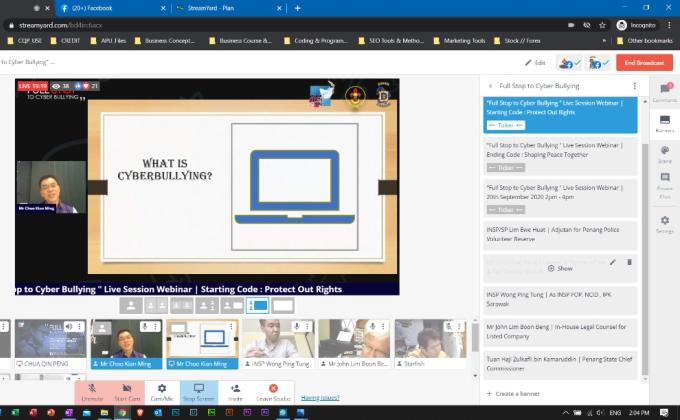680x420 pixels.
Task: Toggle Unmute microphone button
Action: tap(92, 391)
